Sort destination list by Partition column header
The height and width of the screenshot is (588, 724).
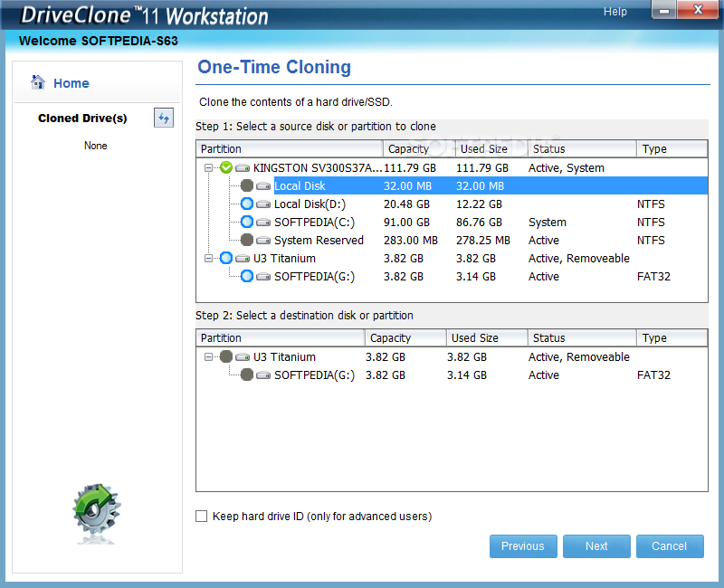click(x=281, y=338)
